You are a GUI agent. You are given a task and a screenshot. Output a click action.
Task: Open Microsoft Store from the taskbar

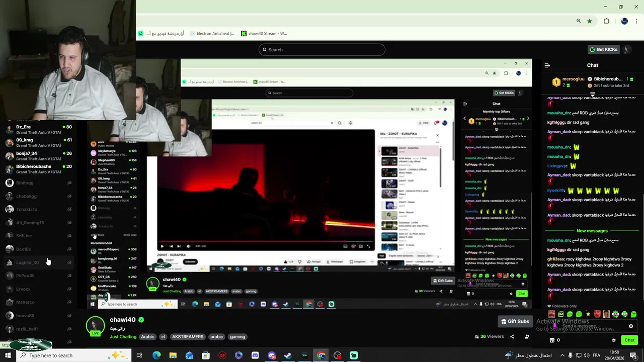pyautogui.click(x=206, y=355)
